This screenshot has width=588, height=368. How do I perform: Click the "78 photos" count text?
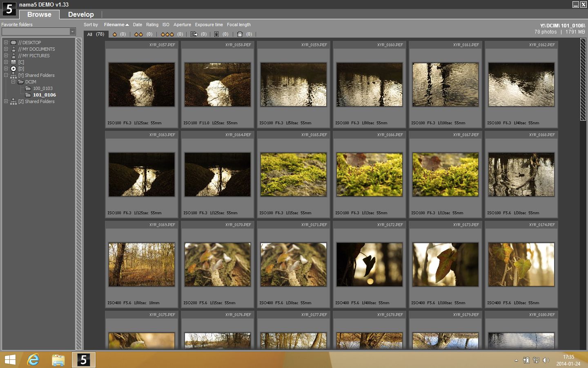pos(546,32)
